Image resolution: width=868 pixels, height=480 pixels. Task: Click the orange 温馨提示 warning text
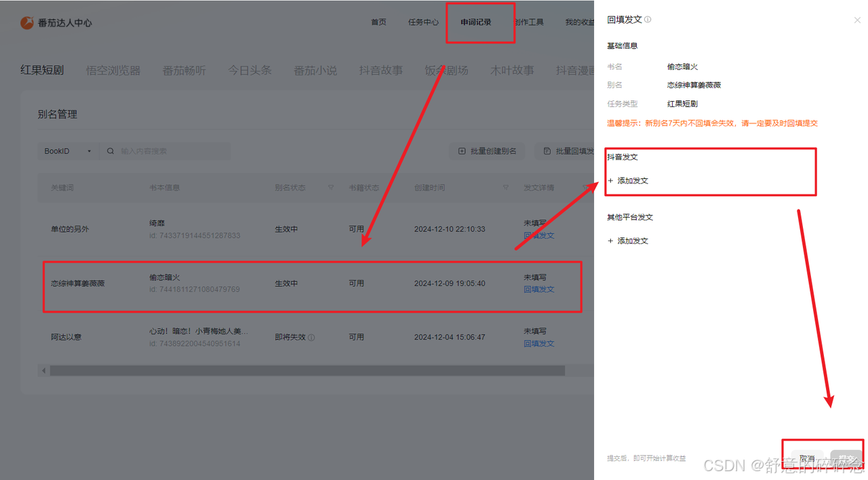[713, 123]
